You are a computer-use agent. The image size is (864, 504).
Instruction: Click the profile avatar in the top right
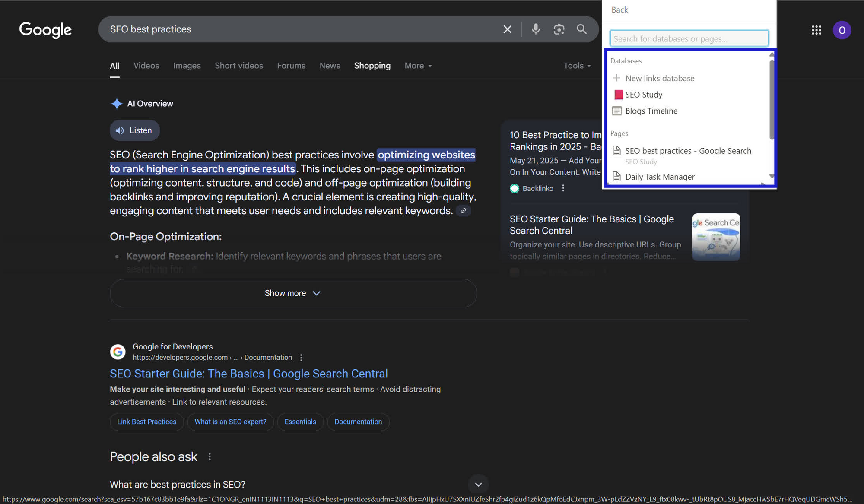click(x=842, y=30)
